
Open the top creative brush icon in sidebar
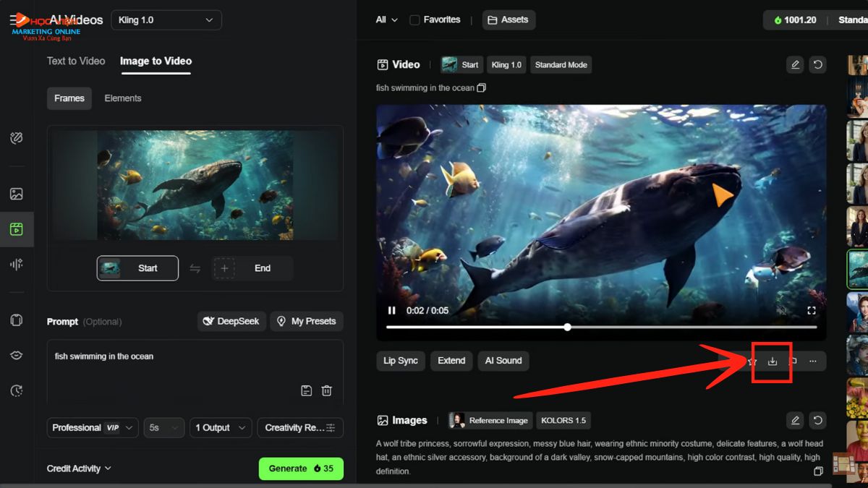[17, 138]
